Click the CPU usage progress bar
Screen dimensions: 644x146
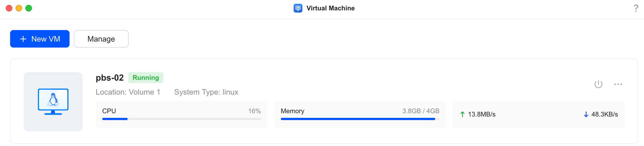pyautogui.click(x=181, y=119)
